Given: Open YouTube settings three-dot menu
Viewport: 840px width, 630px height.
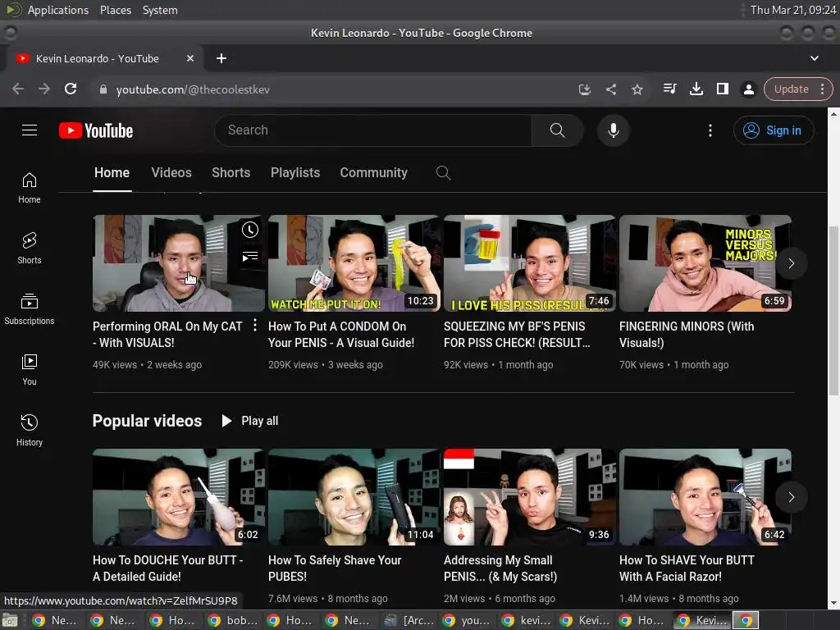Looking at the screenshot, I should (710, 130).
